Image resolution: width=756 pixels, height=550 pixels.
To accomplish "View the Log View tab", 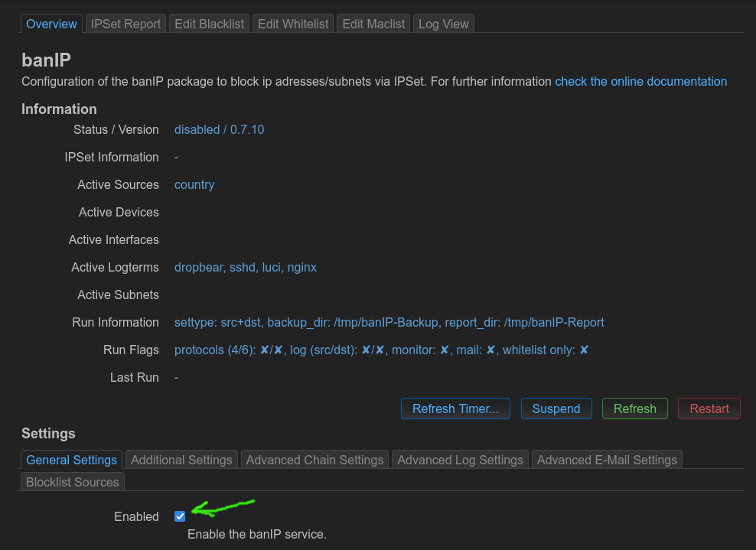I will point(443,23).
